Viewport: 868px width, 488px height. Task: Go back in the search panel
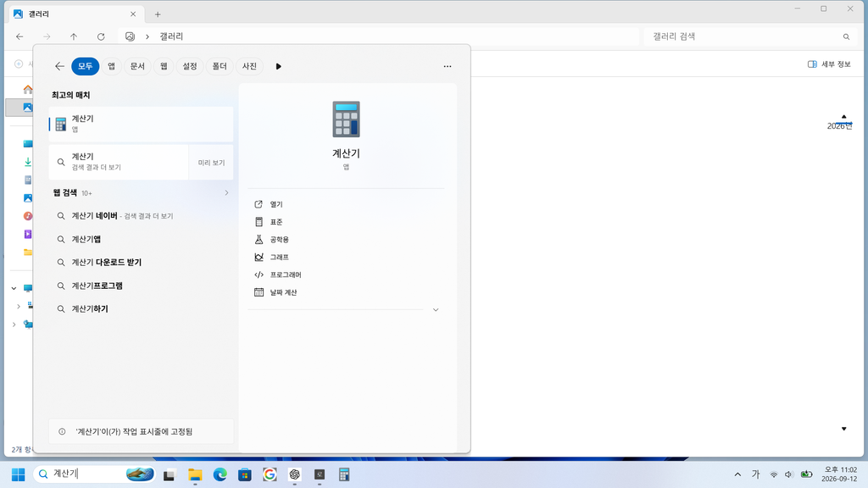pyautogui.click(x=60, y=66)
